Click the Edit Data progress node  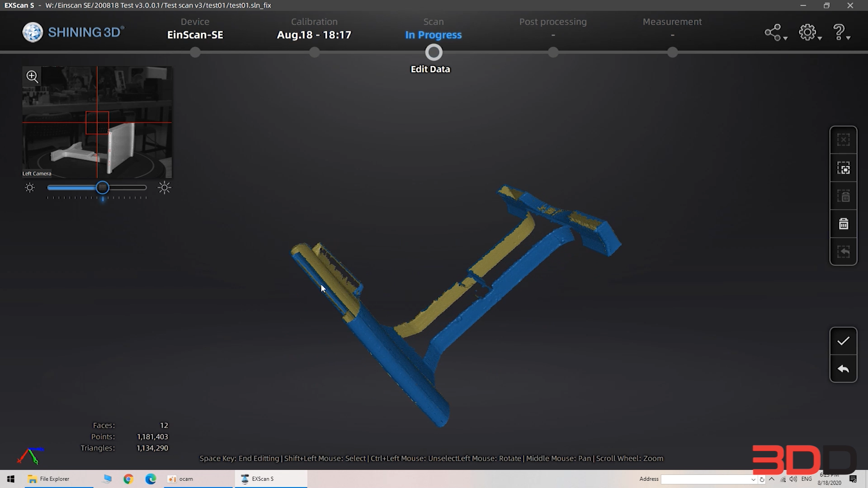[x=434, y=52]
